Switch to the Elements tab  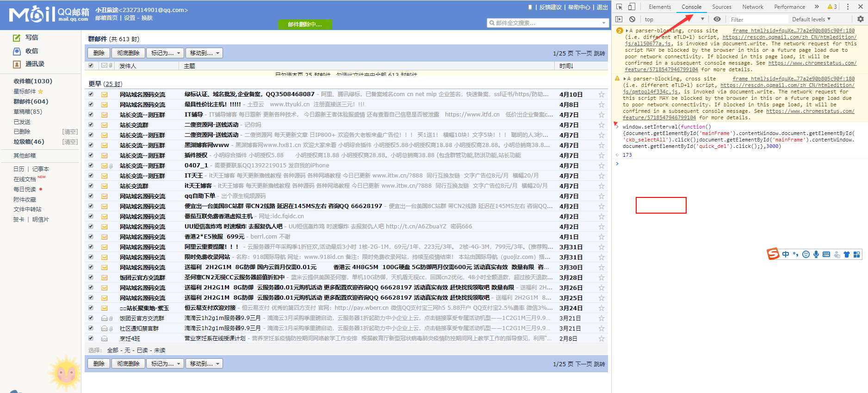659,7
